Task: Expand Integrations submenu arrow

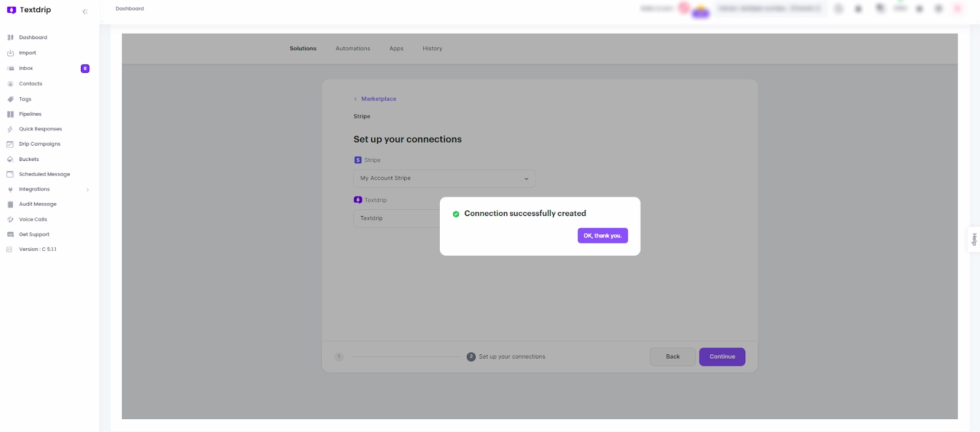Action: tap(88, 190)
